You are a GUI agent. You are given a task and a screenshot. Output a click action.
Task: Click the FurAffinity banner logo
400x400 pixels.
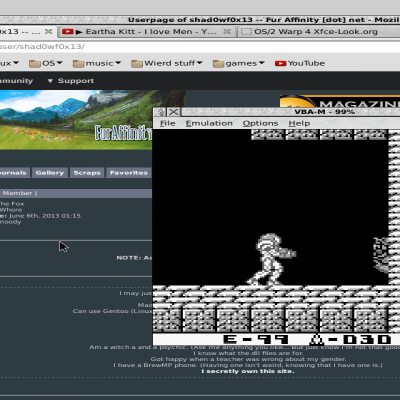click(123, 132)
